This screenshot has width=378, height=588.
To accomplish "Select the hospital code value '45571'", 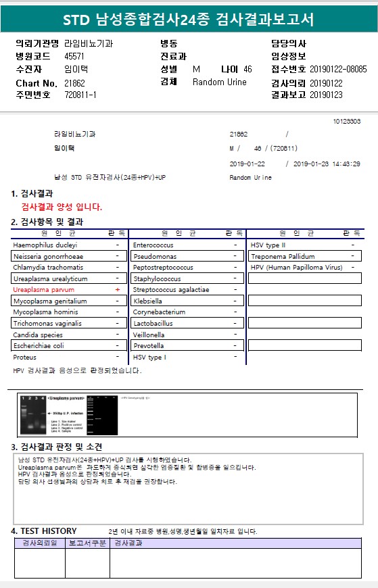I will 74,56.
